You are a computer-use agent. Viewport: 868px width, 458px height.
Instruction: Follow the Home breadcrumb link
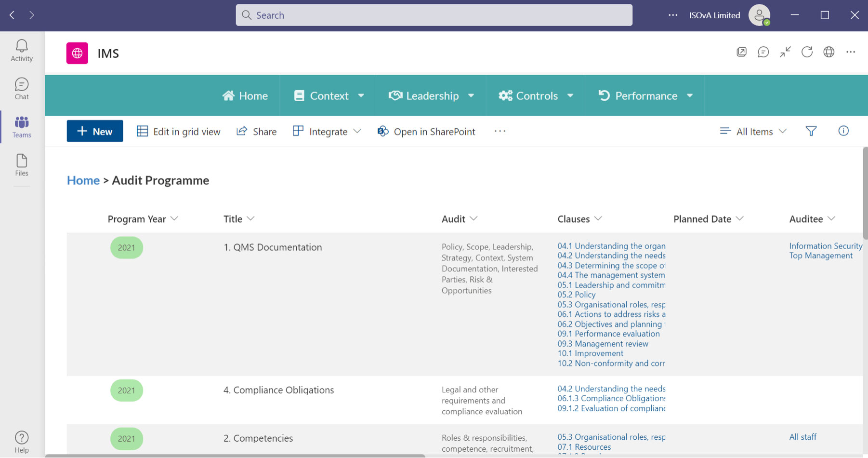83,180
